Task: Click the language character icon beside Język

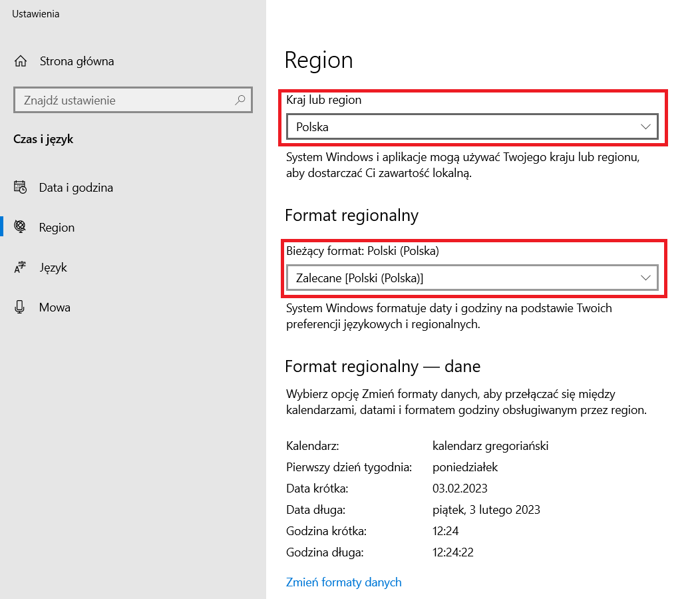Action: (x=20, y=268)
